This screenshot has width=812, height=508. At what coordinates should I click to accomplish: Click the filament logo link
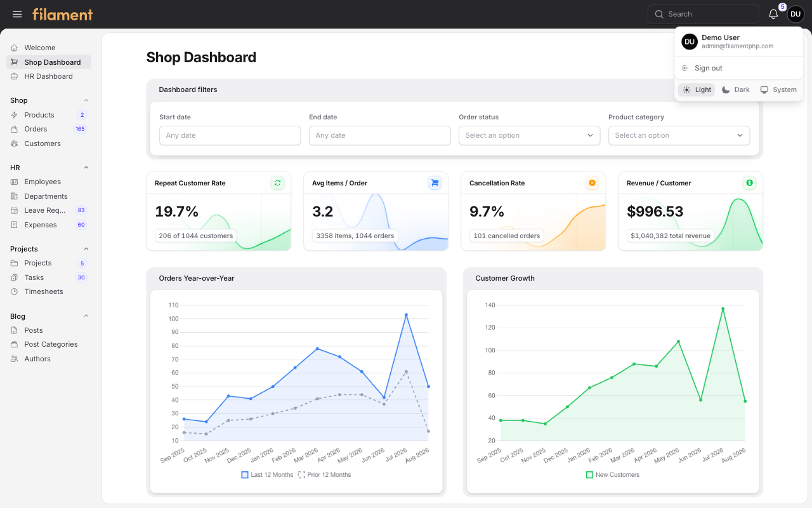(63, 14)
